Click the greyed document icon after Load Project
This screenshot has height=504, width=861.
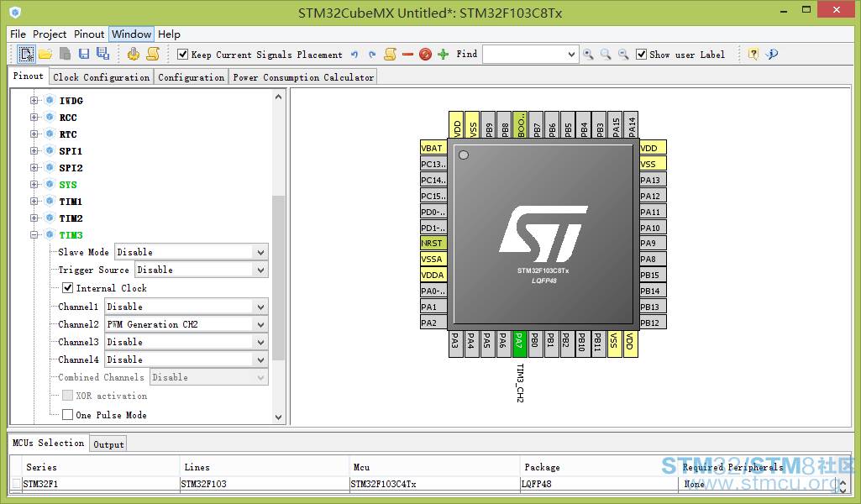pyautogui.click(x=65, y=54)
